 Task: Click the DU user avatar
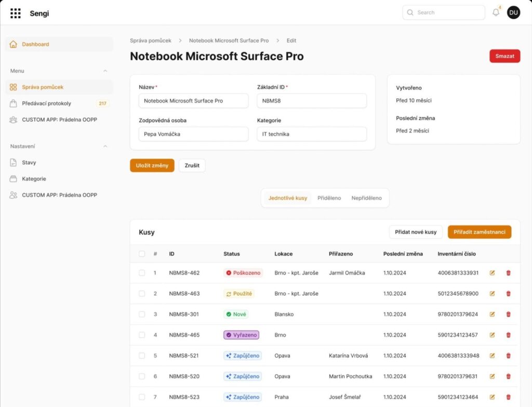click(513, 12)
